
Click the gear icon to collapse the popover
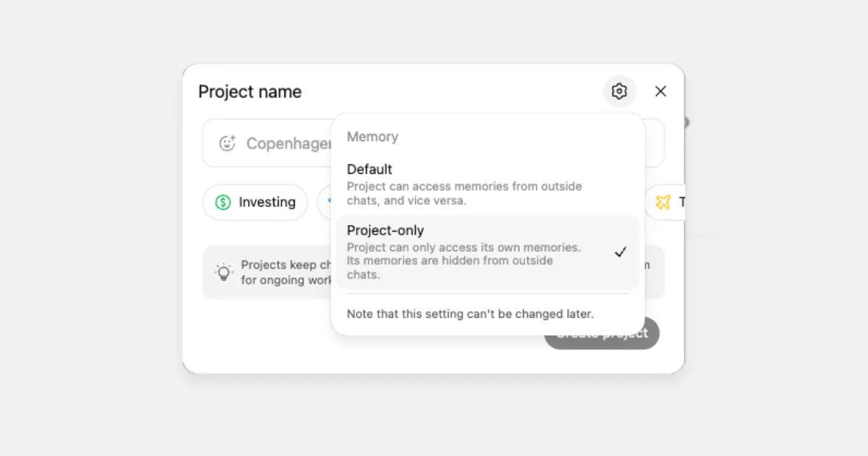(619, 91)
